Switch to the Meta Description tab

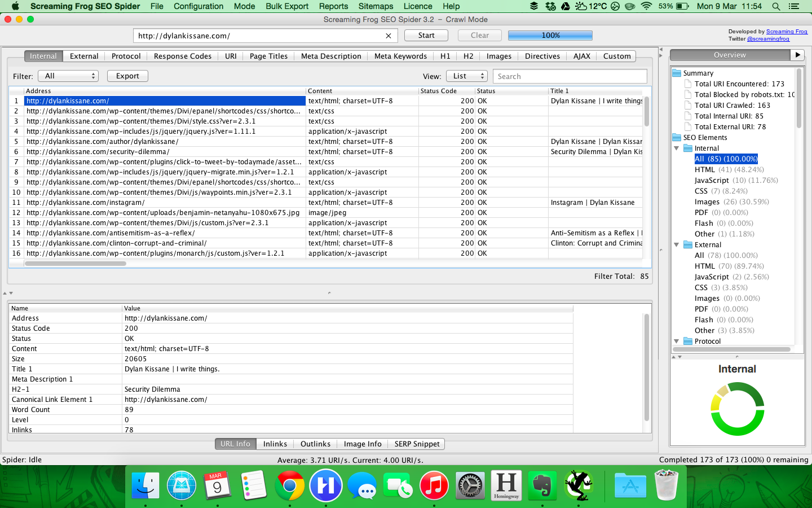(x=331, y=56)
